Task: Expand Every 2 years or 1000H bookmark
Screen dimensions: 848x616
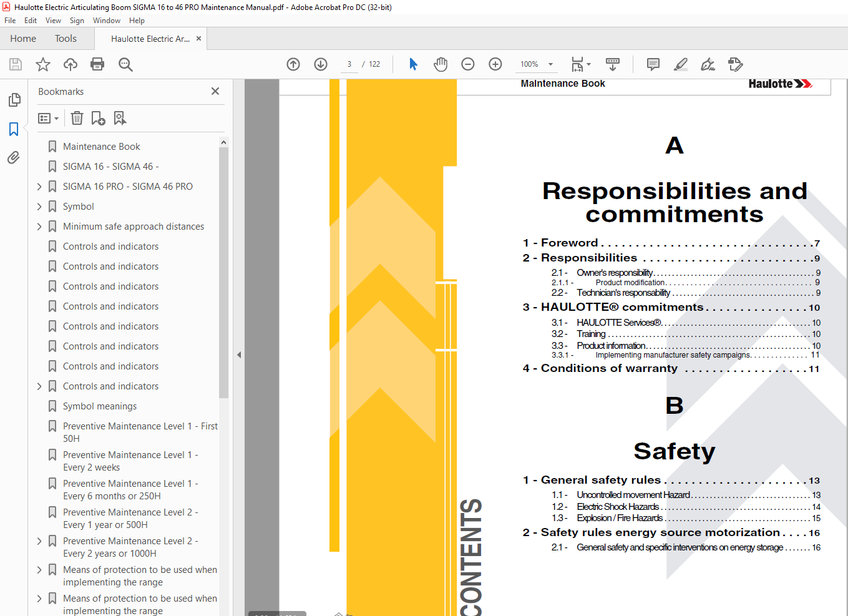Action: (39, 541)
